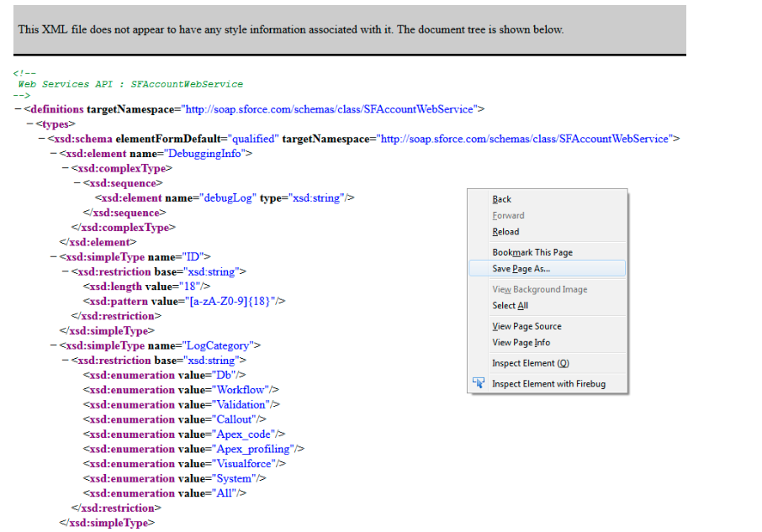Screen dimensions: 762x532
Task: Click the enumeration value "Db" line
Action: click(x=164, y=375)
